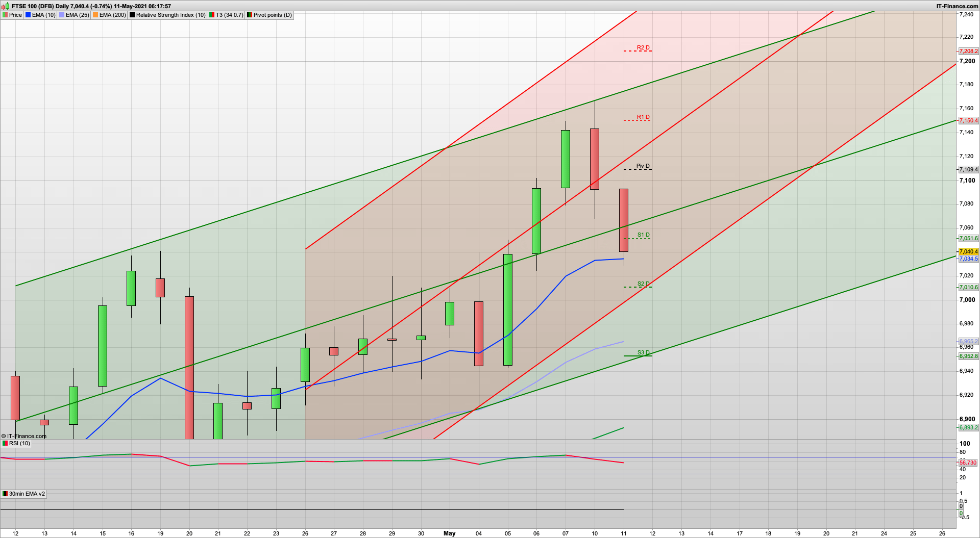The image size is (980, 538).
Task: Click the EMA (25) lilac color swatch
Action: (x=61, y=15)
